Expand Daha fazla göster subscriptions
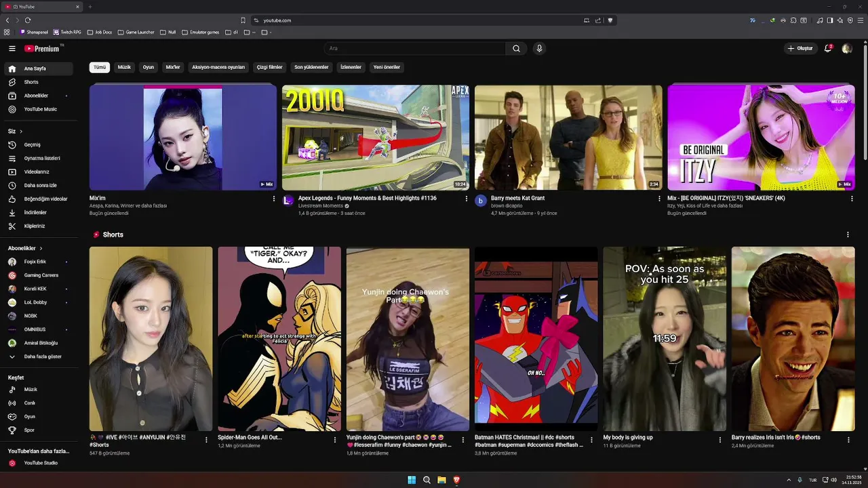Image resolution: width=868 pixels, height=488 pixels. tap(39, 357)
